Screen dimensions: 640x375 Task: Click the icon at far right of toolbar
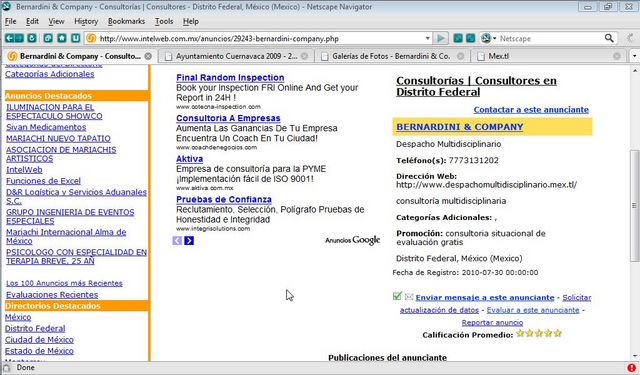630,38
